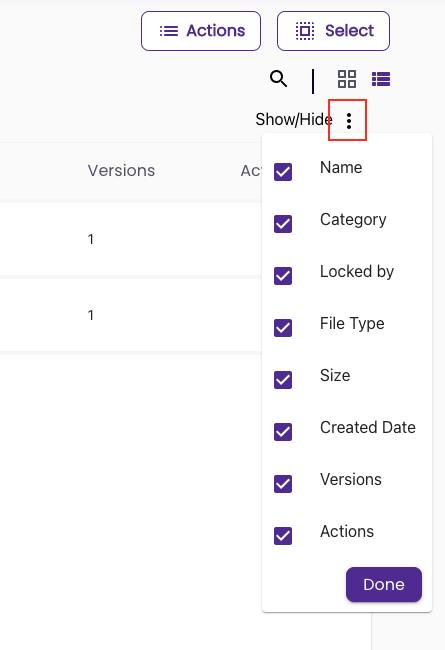This screenshot has height=650, width=445.
Task: Toggle the Locked by checkbox
Action: [283, 276]
